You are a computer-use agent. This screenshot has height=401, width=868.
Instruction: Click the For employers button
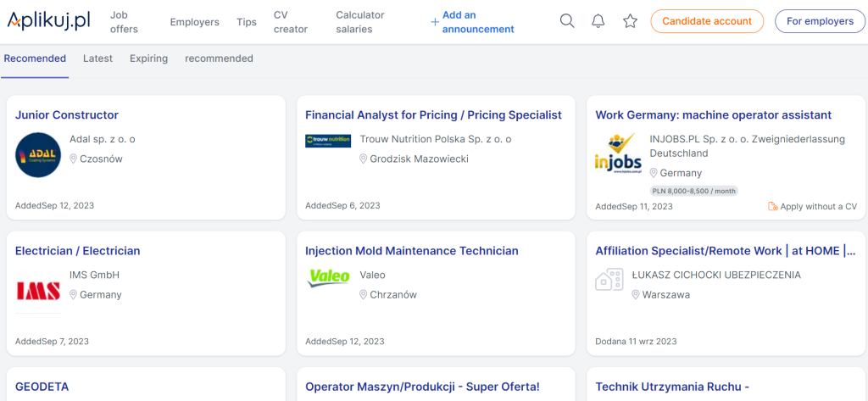(x=820, y=21)
